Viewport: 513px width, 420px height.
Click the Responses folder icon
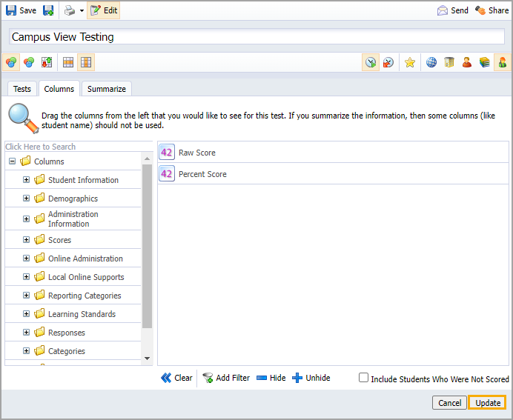click(39, 332)
